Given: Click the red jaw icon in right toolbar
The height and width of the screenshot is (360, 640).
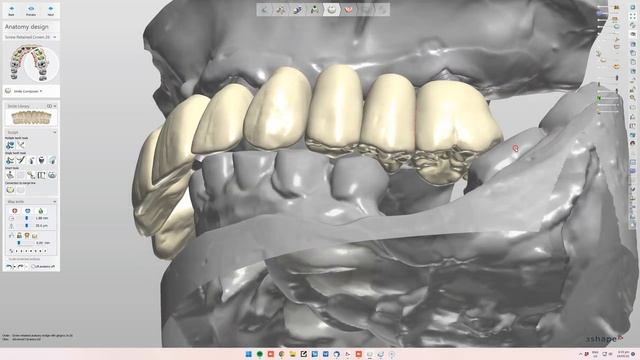Looking at the screenshot, I should click(633, 143).
